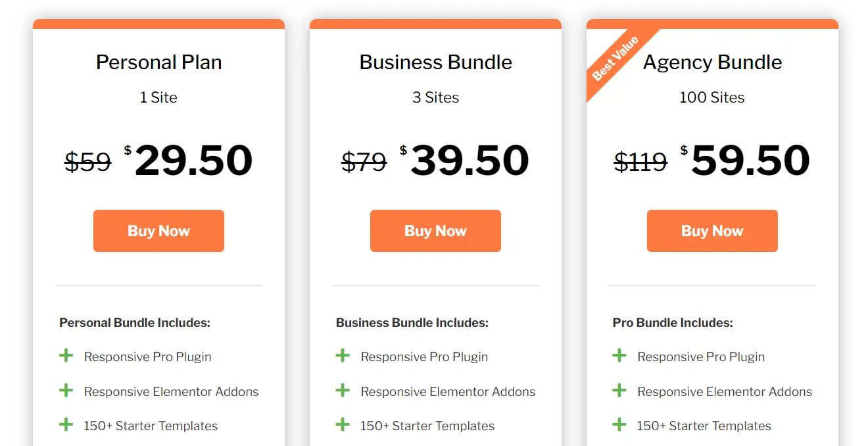This screenshot has width=868, height=446.
Task: Click the Buy Now button for the Personal Plan
Action: click(x=158, y=230)
